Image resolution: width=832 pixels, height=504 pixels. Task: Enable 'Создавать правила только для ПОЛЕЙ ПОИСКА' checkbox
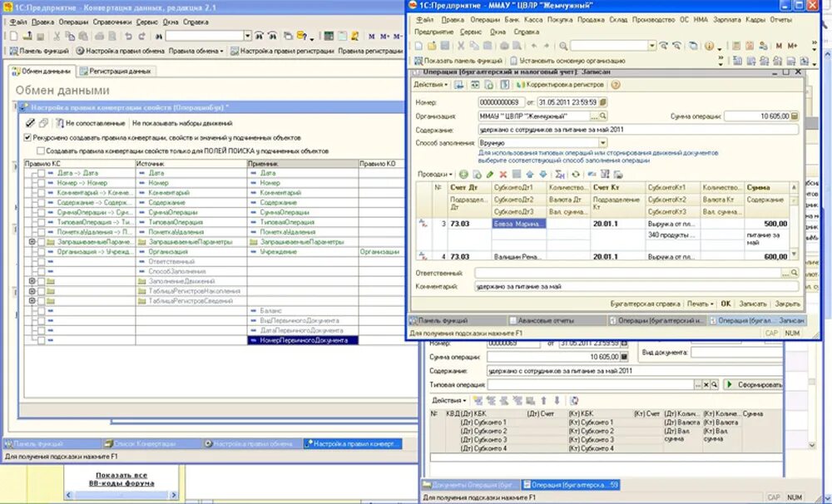click(41, 151)
